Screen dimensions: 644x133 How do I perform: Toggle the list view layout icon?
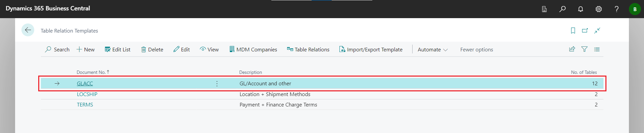point(597,49)
